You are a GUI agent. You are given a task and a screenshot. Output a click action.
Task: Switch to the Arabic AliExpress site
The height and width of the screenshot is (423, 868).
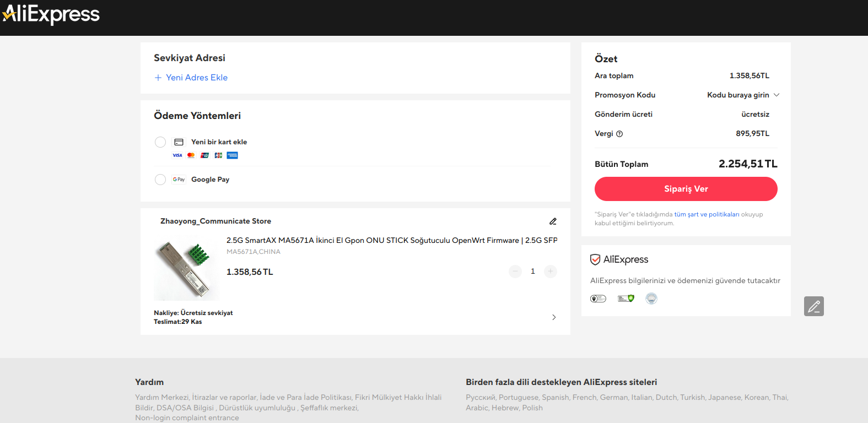[477, 408]
